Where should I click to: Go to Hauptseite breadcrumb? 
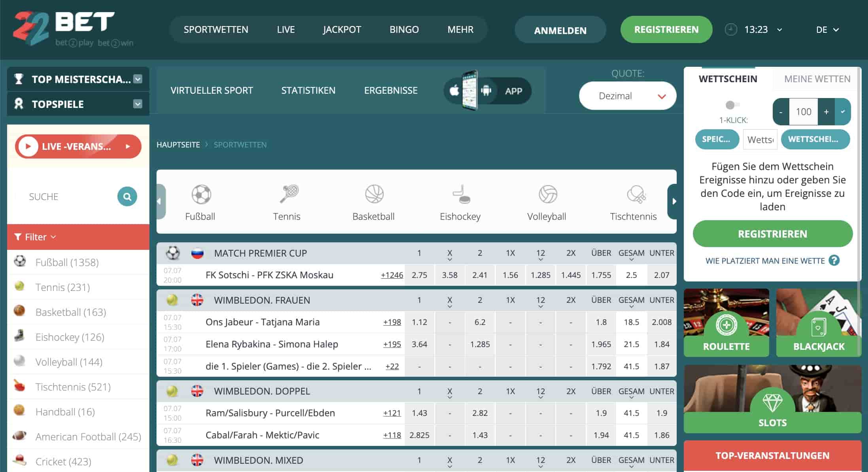(178, 145)
